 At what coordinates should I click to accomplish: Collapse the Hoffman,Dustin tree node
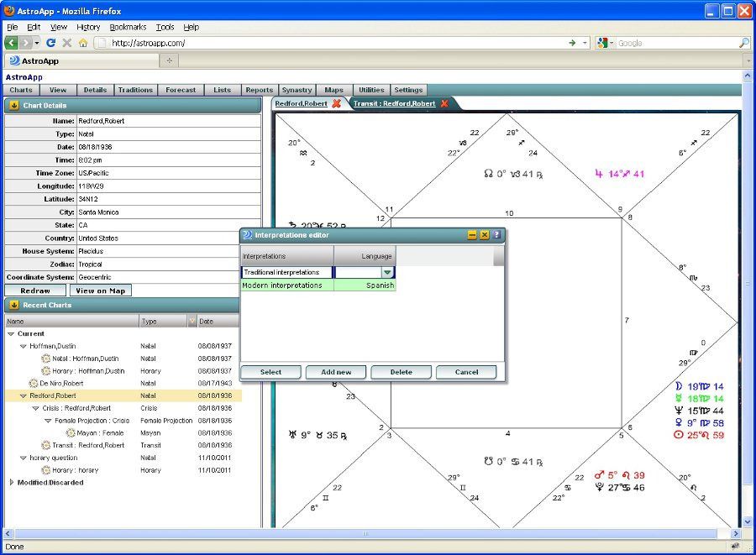tap(24, 346)
